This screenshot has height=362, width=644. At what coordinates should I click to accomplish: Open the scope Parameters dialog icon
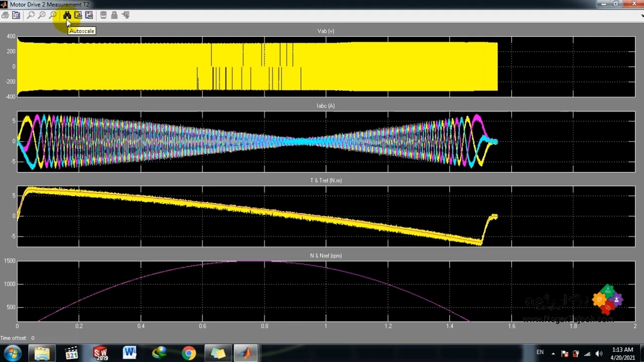tap(16, 15)
